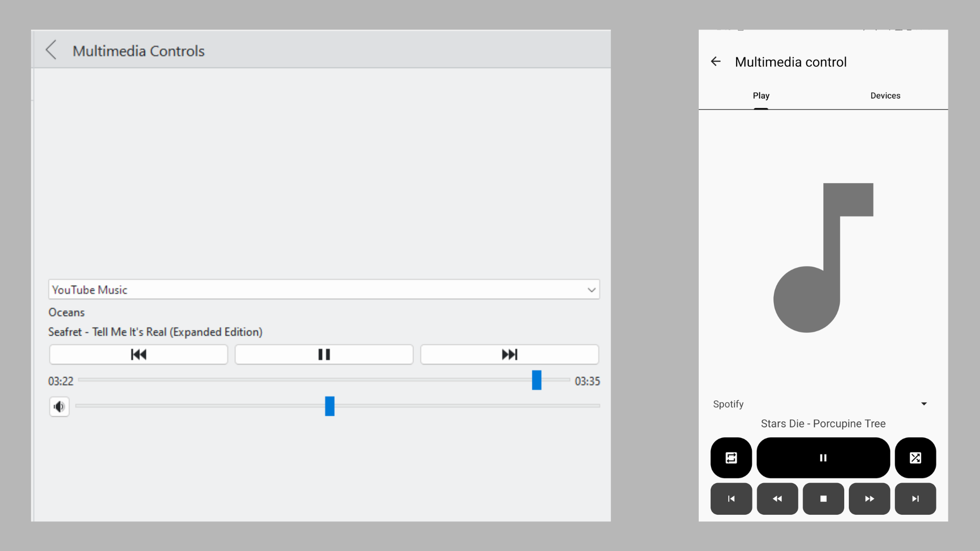The width and height of the screenshot is (980, 551).
Task: Switch to the Play tab
Action: click(761, 96)
